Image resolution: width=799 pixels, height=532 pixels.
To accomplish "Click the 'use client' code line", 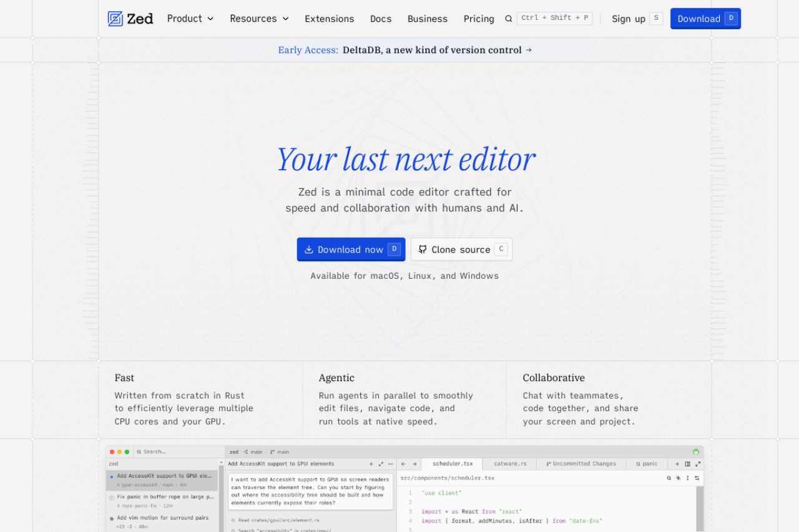I will coord(441,493).
